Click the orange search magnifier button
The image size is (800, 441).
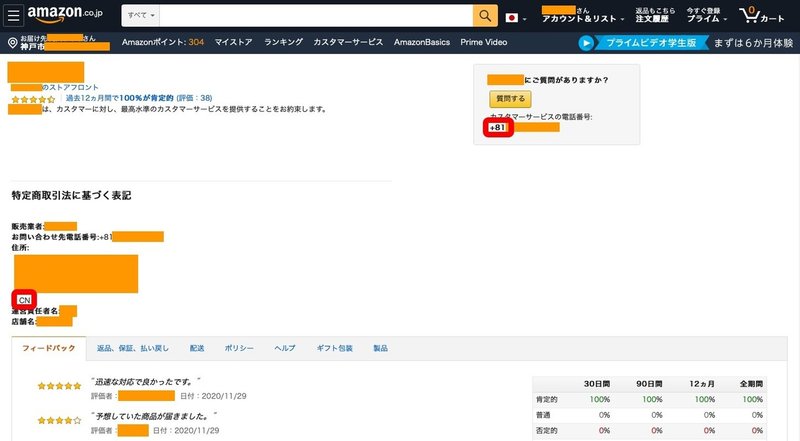[485, 16]
